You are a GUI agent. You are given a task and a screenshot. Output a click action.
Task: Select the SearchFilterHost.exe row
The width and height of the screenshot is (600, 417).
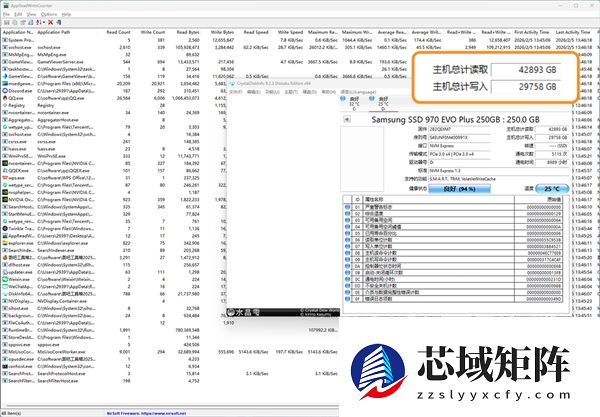tap(170, 381)
